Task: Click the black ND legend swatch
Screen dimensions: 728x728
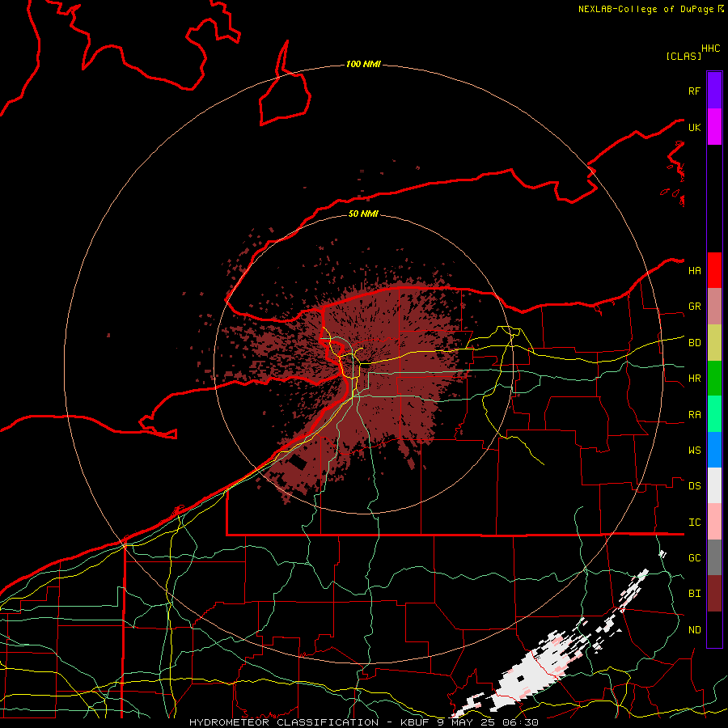Action: pos(714,629)
